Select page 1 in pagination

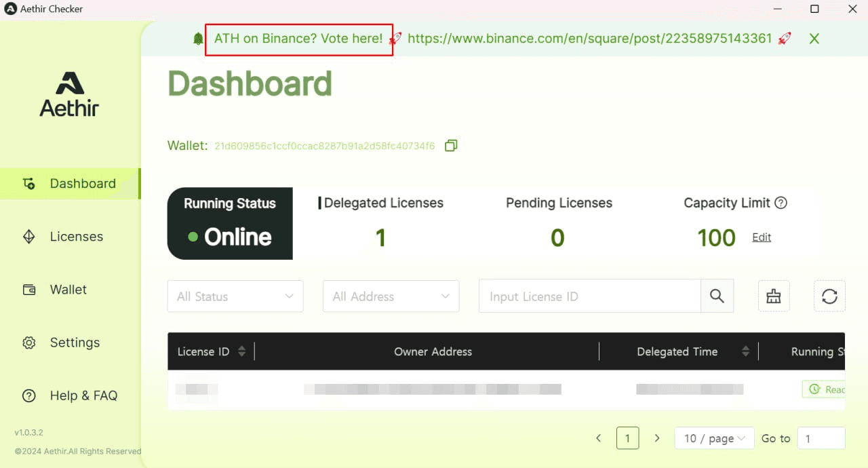627,438
